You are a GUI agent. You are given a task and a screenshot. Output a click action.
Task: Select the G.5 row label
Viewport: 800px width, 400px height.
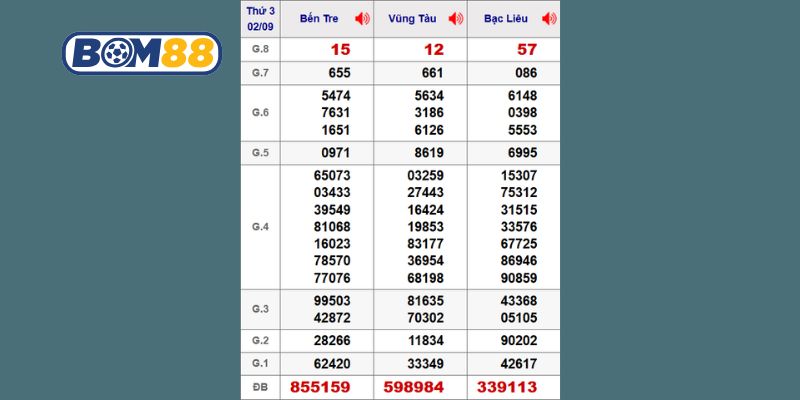(260, 153)
